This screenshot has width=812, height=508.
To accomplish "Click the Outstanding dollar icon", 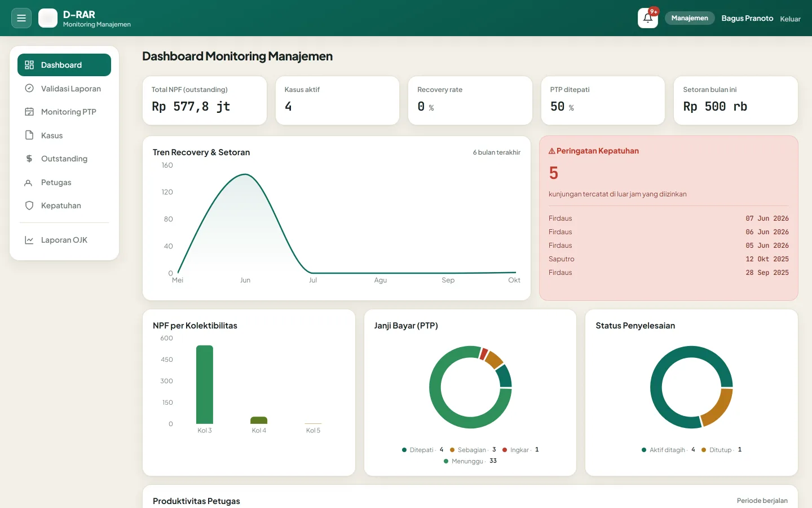I will pyautogui.click(x=29, y=159).
